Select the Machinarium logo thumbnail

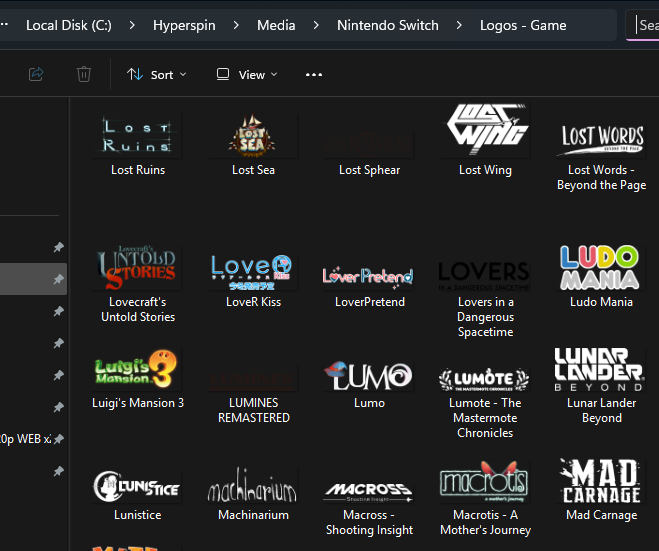click(253, 485)
